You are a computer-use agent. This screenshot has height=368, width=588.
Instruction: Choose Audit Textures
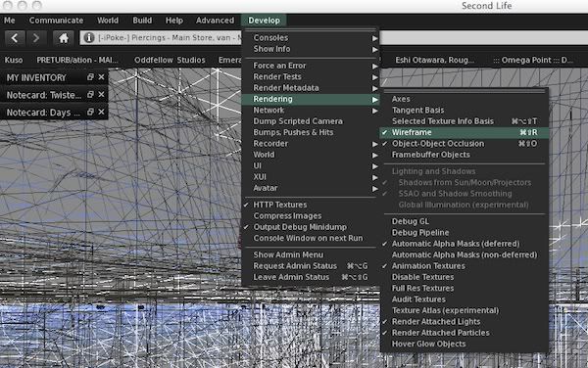pos(465,299)
